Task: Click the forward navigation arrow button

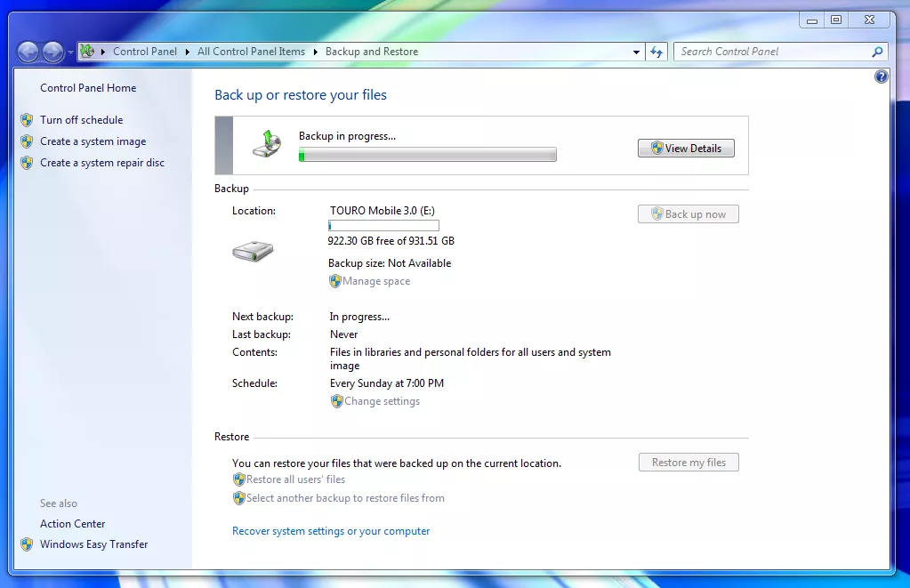Action: (53, 52)
